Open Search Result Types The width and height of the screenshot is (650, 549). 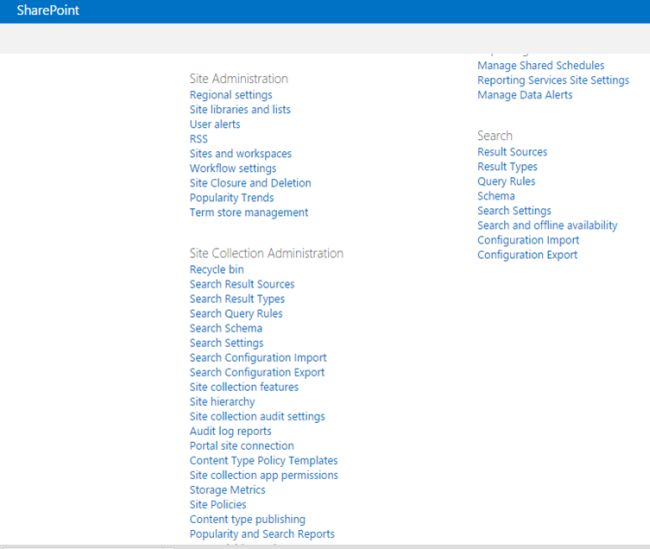(237, 299)
